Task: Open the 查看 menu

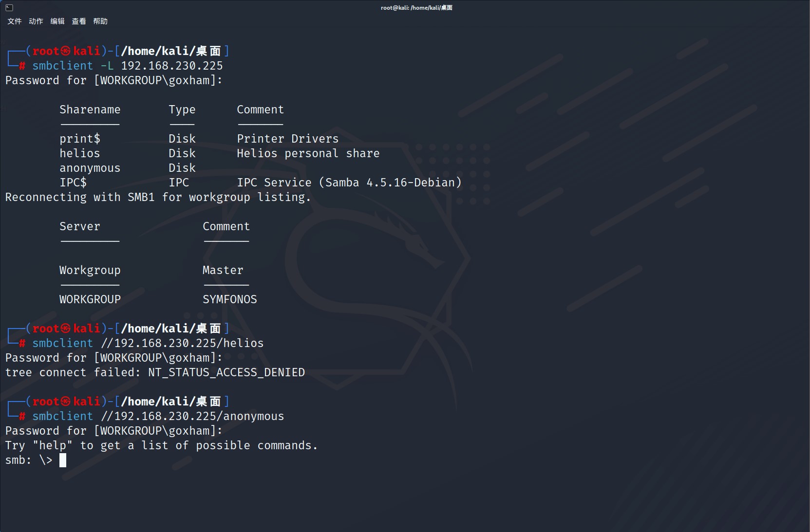Action: tap(79, 21)
